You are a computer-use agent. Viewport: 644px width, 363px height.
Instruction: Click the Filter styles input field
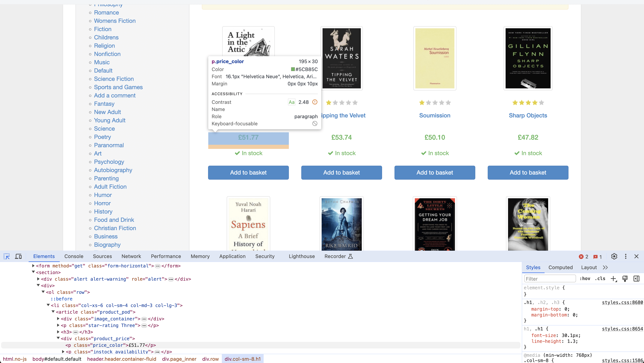[x=550, y=278]
